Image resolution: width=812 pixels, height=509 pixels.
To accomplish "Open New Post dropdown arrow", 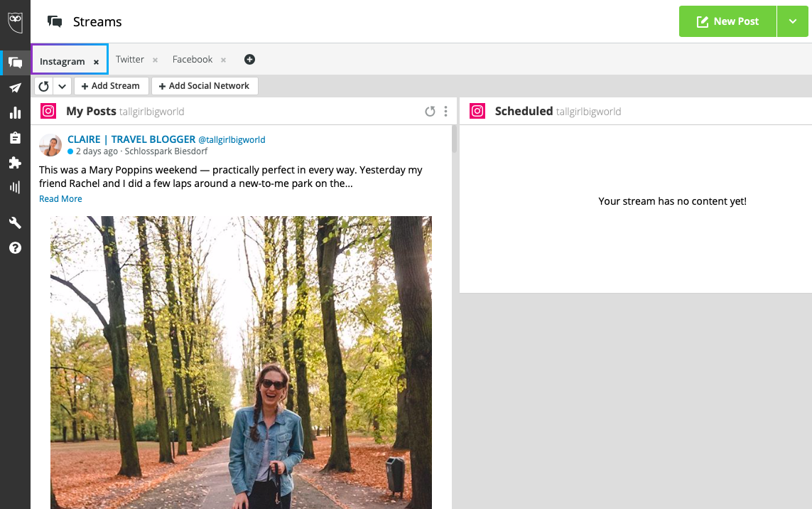I will (792, 21).
